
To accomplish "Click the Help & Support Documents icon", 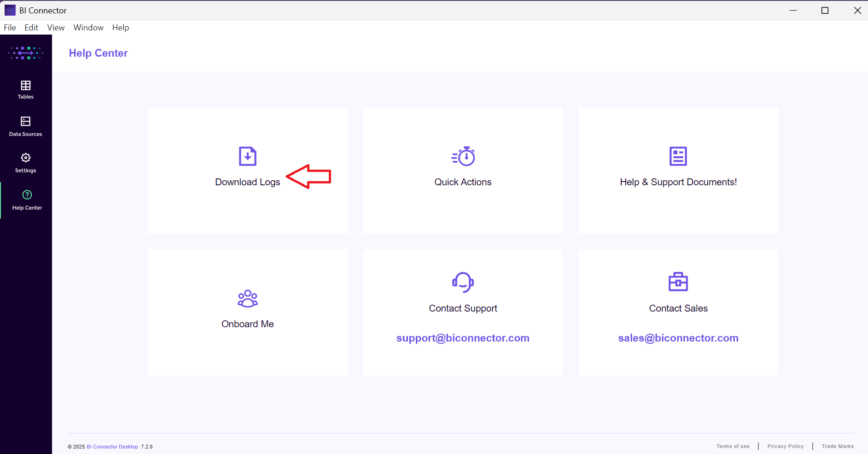I will pos(678,156).
